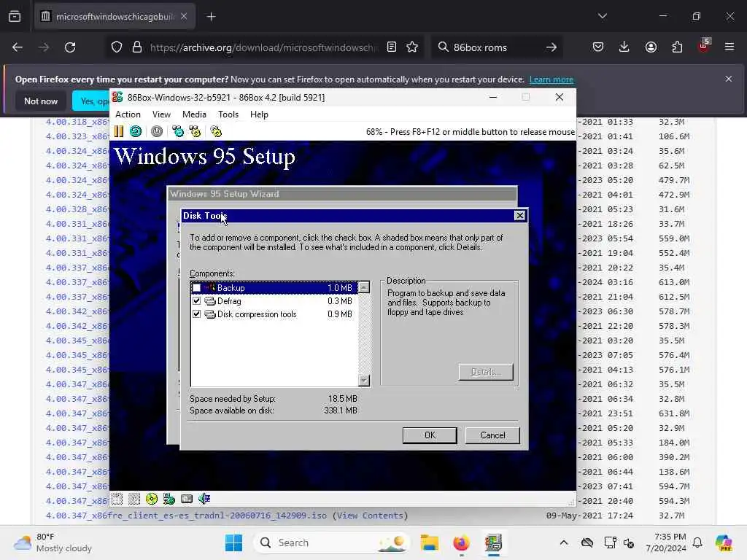Open Firefox hamburger application menu
Image resolution: width=747 pixels, height=560 pixels.
[729, 47]
